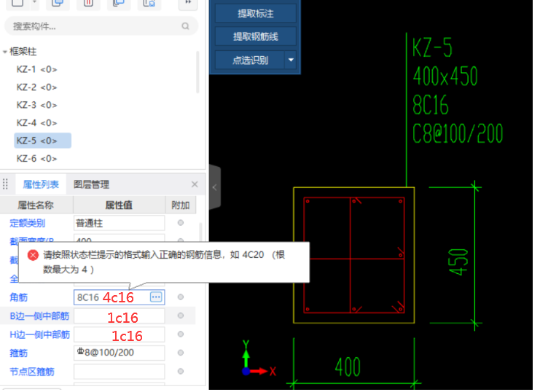Open the new component dropdown arrow

point(34,2)
